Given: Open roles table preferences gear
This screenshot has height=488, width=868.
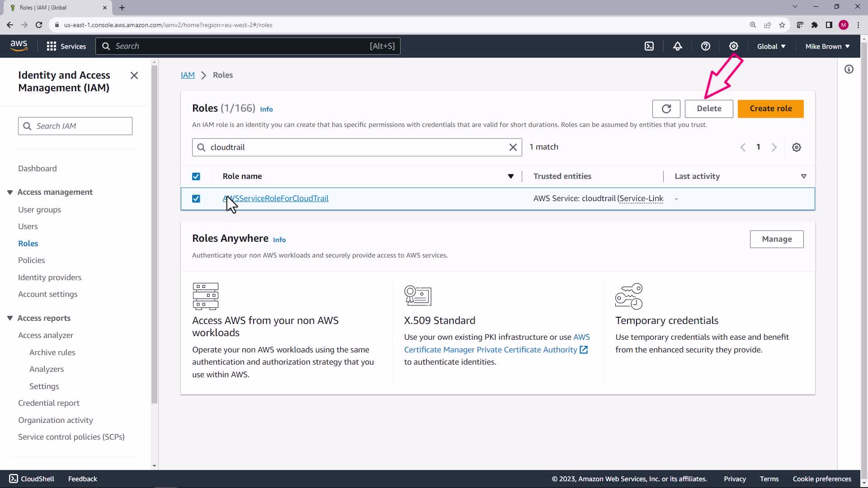Looking at the screenshot, I should 796,147.
